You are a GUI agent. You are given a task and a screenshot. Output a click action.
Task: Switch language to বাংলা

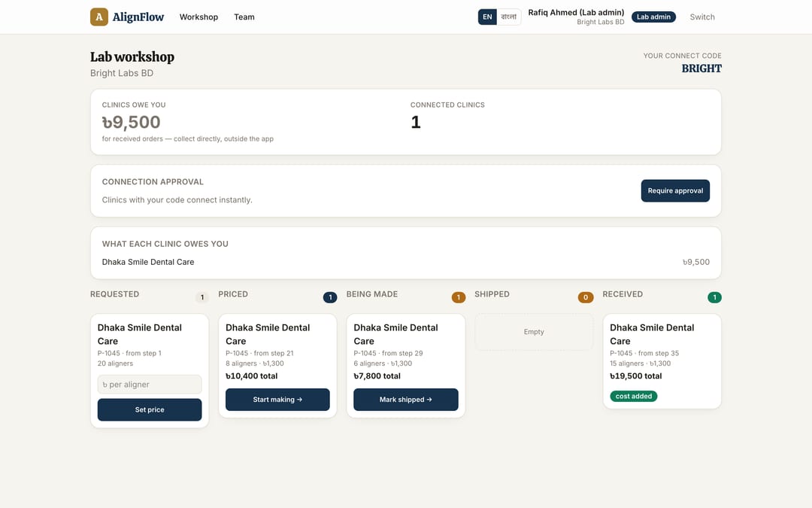pos(508,17)
